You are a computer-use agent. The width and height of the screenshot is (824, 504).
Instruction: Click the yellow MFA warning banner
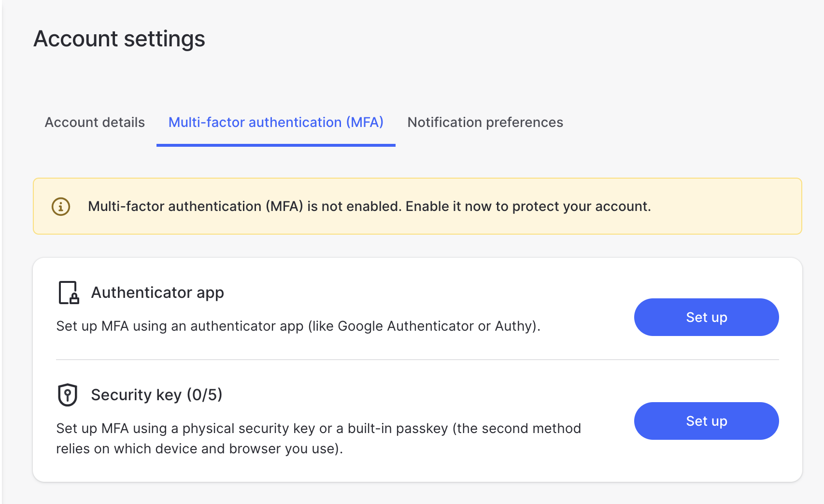[x=417, y=206]
